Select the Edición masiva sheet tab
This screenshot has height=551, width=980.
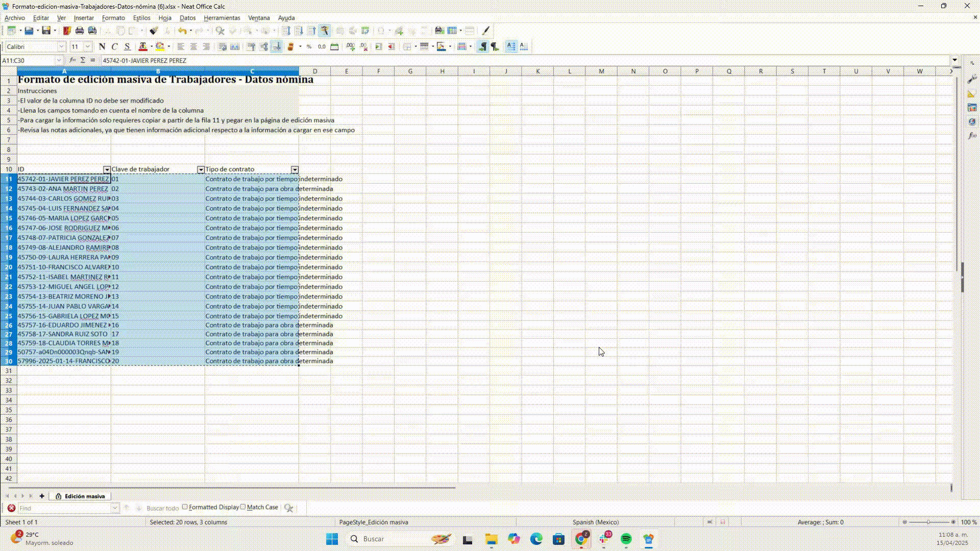[80, 496]
